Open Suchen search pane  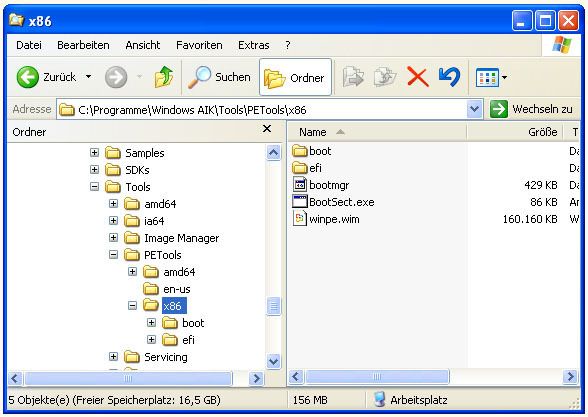pos(219,77)
